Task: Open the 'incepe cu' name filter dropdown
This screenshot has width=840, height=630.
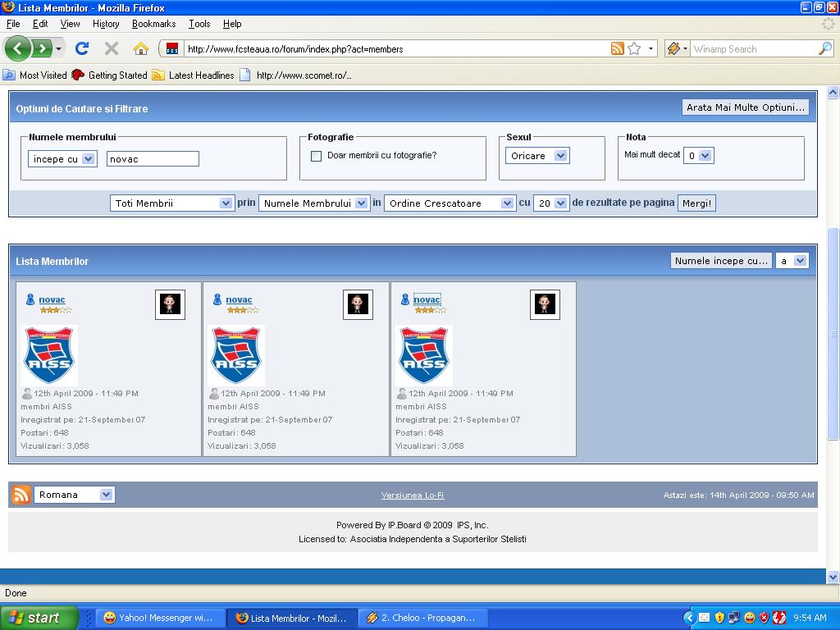Action: click(62, 159)
